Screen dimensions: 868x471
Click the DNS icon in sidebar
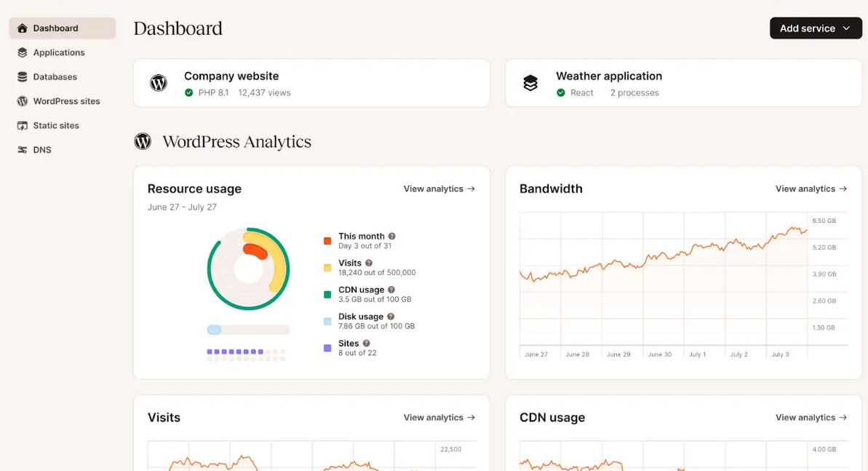click(x=22, y=150)
